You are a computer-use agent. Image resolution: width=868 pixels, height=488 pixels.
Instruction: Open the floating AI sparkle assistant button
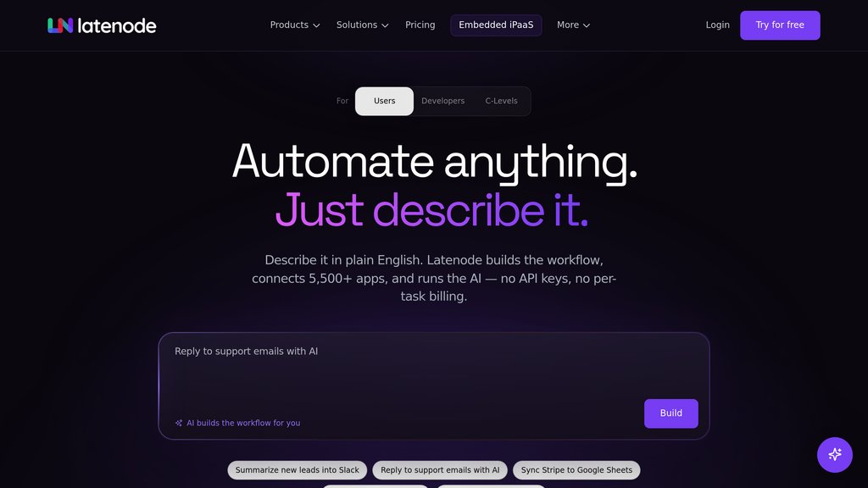pos(835,455)
